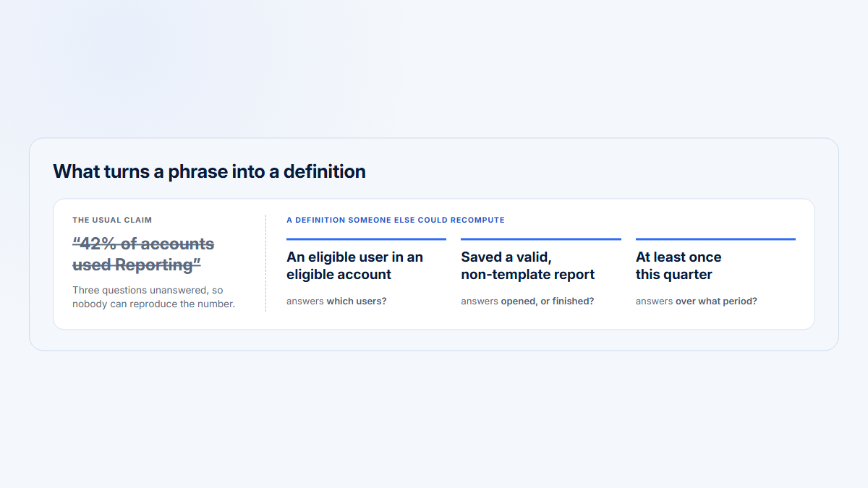Click the "Saved a valid, non-template report" heading
Screen dimensions: 868x488
point(528,265)
